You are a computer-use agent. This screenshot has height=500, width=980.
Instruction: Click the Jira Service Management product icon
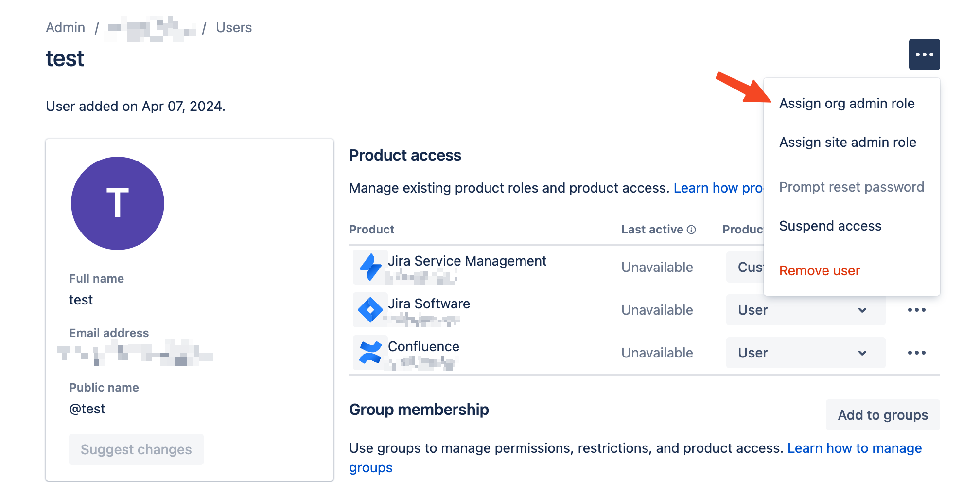click(370, 267)
